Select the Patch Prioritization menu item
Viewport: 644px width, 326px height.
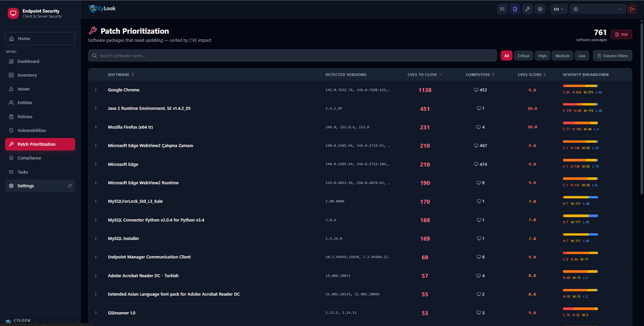40,144
